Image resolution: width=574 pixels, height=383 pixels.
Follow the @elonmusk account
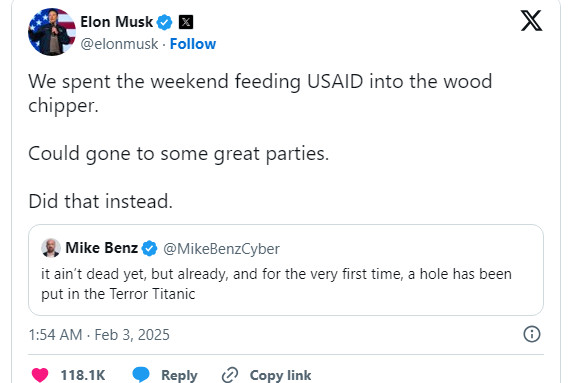point(193,44)
